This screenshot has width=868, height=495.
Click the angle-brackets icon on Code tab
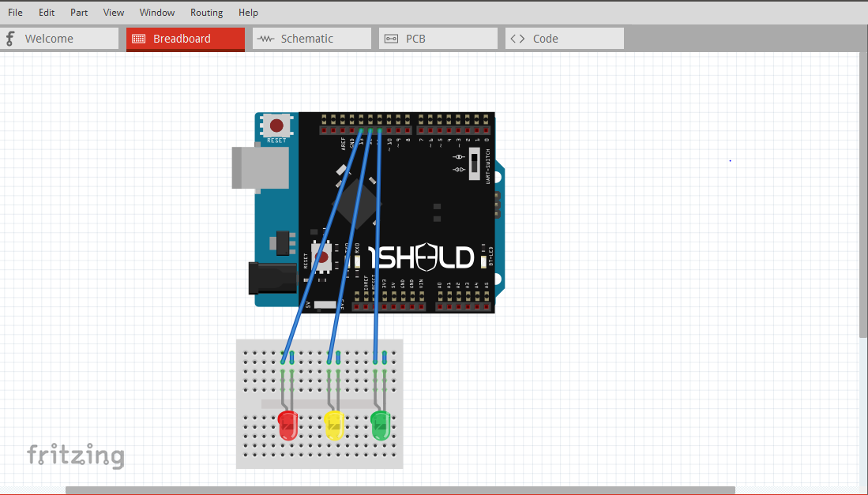pos(517,38)
